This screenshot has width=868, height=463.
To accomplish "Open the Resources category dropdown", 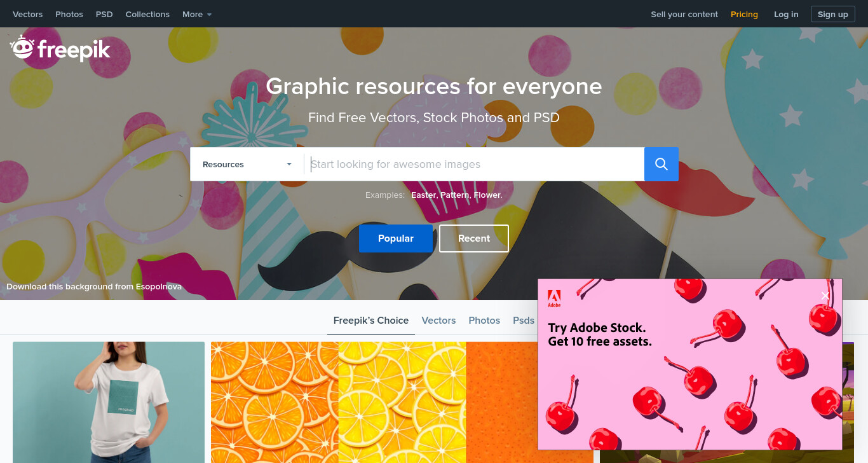I will coord(247,164).
